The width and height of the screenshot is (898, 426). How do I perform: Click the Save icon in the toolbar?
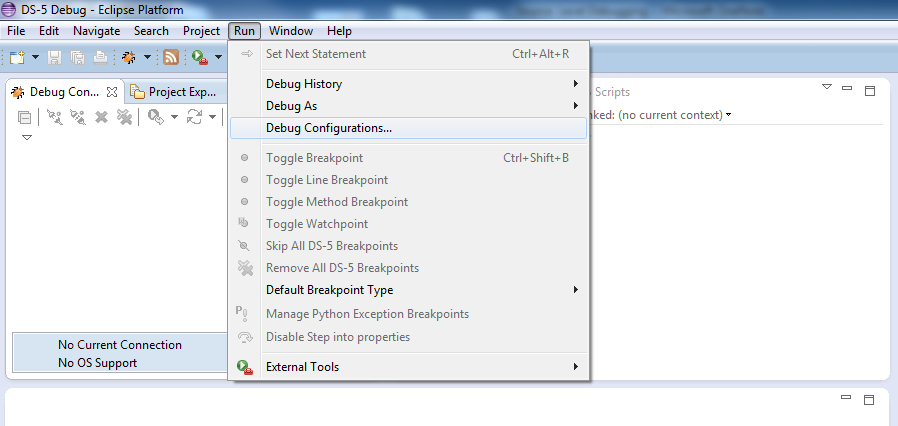pos(54,58)
